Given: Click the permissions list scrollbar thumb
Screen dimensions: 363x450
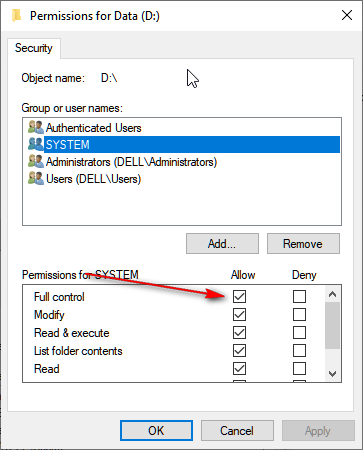Looking at the screenshot, I should coord(332,325).
